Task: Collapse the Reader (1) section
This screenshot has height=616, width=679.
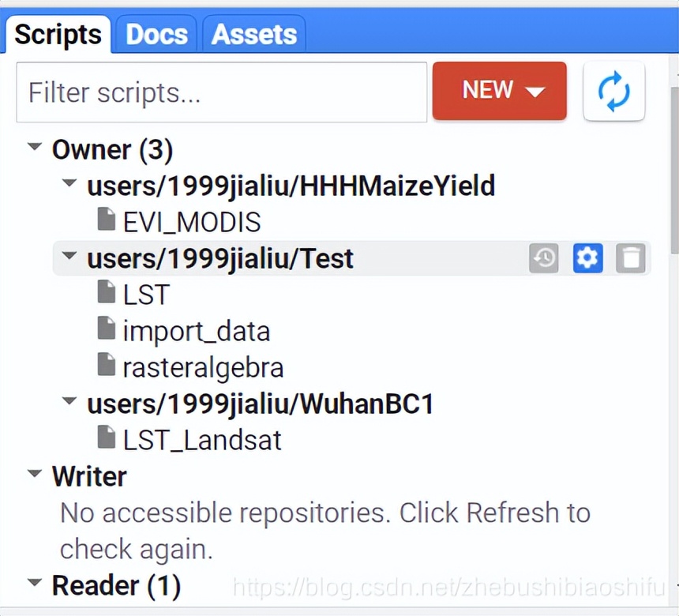Action: (35, 584)
